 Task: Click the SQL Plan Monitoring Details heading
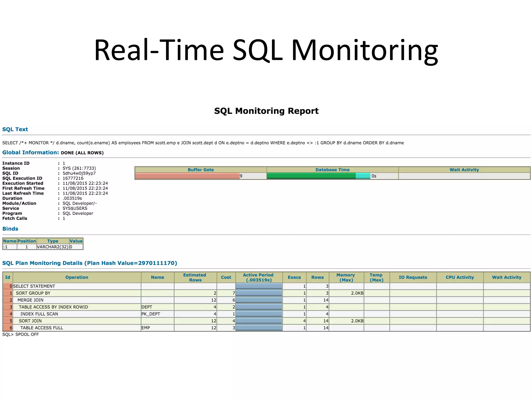tap(90, 263)
